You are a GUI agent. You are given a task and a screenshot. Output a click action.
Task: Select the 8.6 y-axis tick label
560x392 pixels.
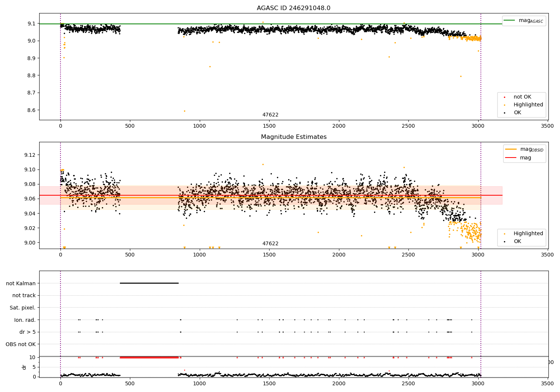click(32, 110)
